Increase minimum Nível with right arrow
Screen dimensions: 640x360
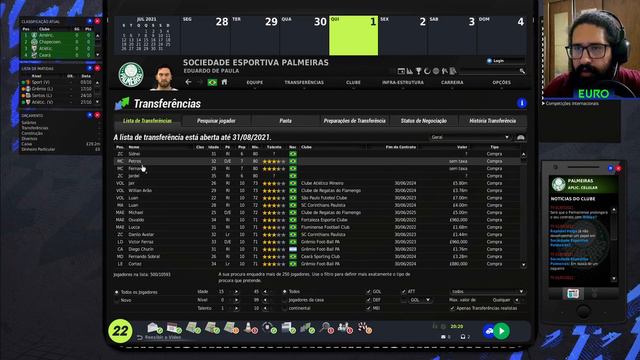pos(236,300)
